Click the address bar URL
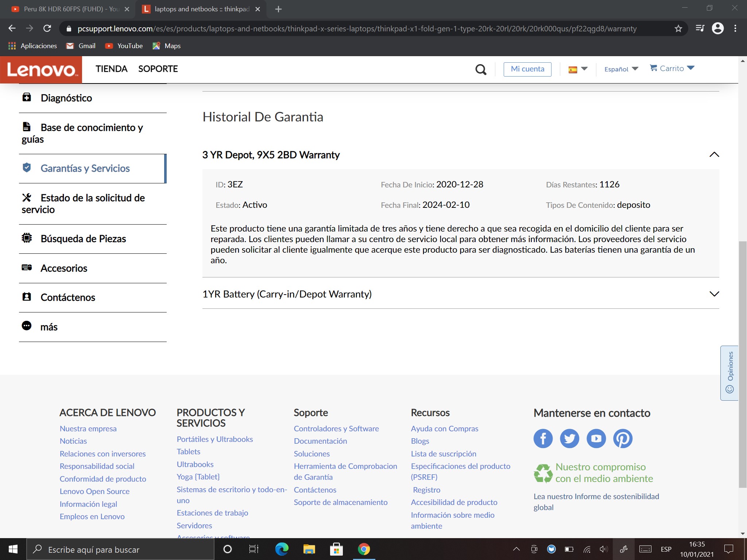Viewport: 747px width, 560px height. click(x=357, y=28)
